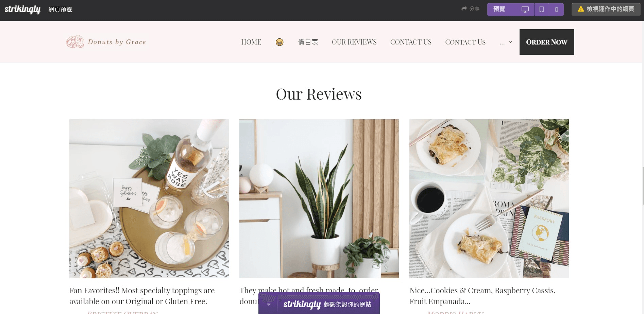The image size is (644, 314).
Task: Select the desktop preview icon
Action: [525, 10]
